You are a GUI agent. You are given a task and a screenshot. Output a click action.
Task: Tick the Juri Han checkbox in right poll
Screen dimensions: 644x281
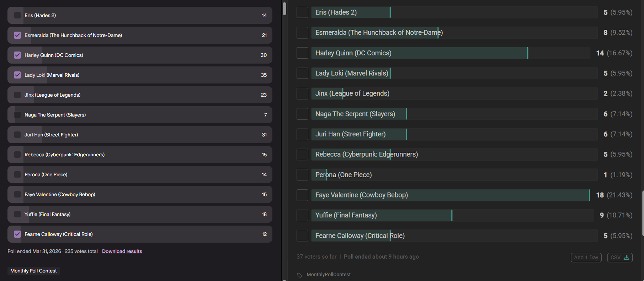tap(302, 134)
